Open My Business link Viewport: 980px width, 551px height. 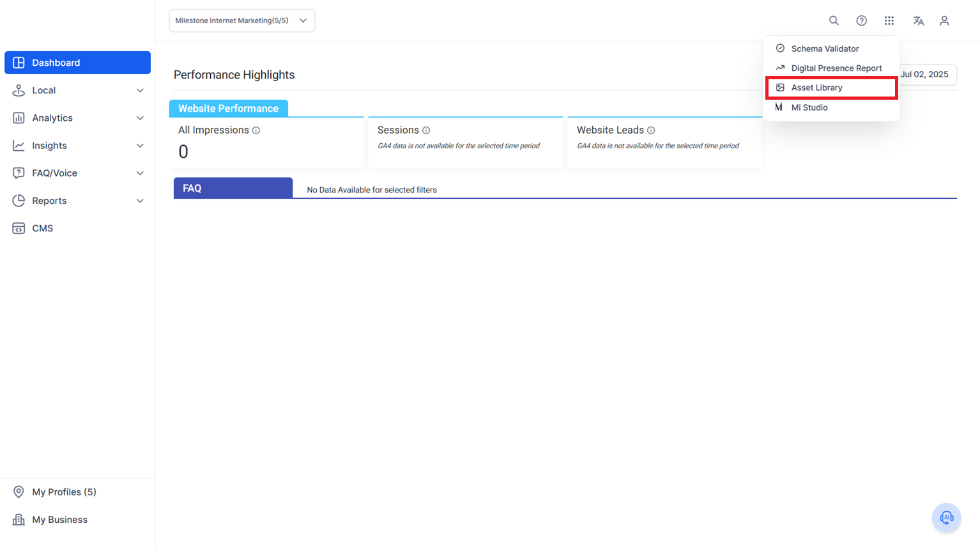point(59,520)
